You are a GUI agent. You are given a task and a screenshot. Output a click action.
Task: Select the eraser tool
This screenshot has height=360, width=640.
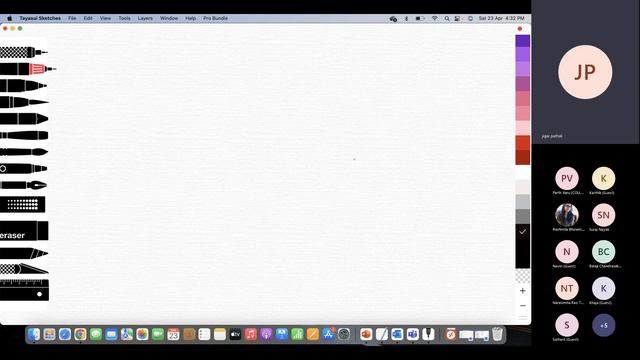click(24, 231)
